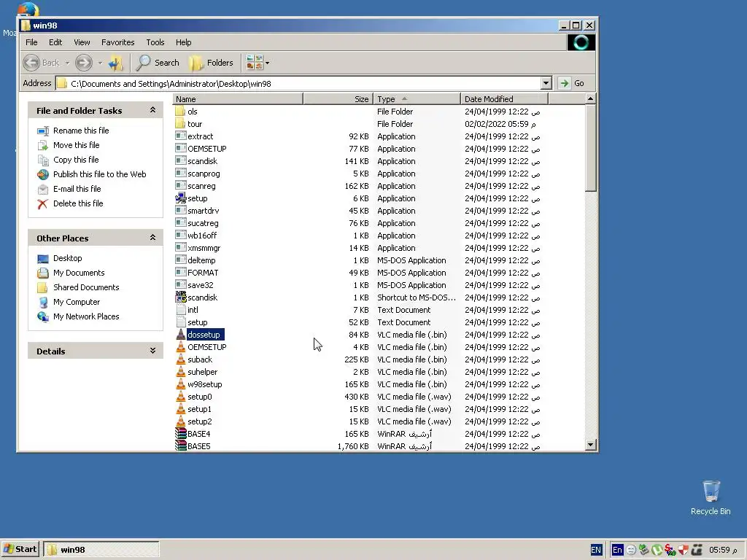This screenshot has height=560, width=747.
Task: Select the smartdrv file name
Action: (x=204, y=211)
